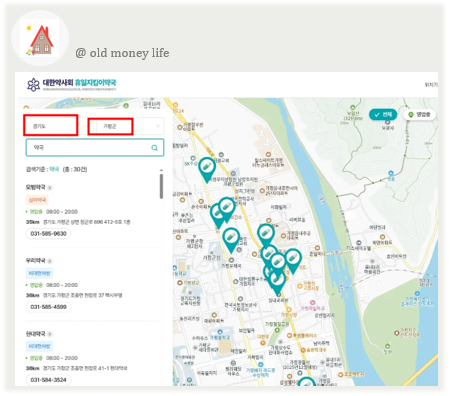Click the green dot icon inside 영업중
Image resolution: width=450 pixels, height=396 pixels.
(x=411, y=115)
